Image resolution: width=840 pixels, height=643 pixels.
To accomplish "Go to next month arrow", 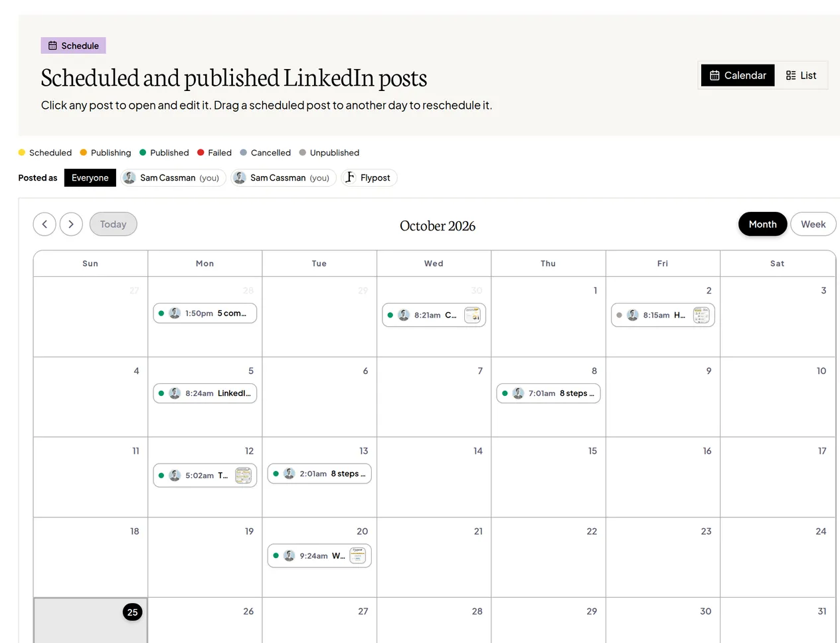I will tap(71, 225).
